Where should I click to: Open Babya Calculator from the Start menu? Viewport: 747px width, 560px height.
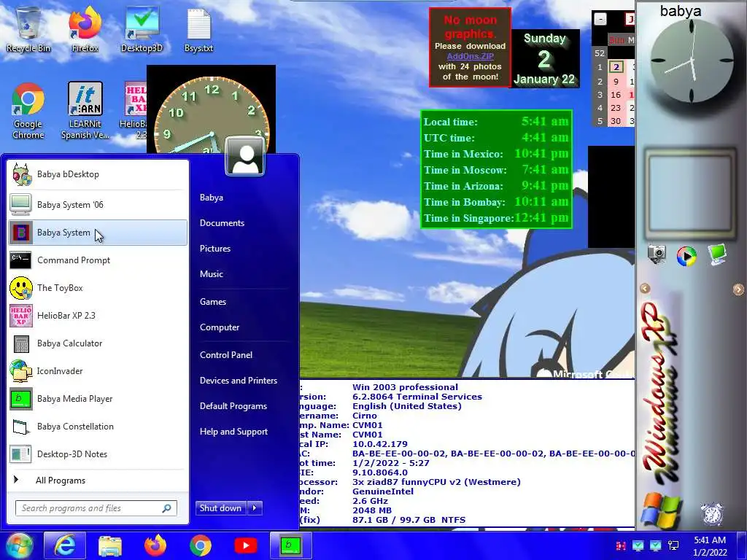coord(98,343)
